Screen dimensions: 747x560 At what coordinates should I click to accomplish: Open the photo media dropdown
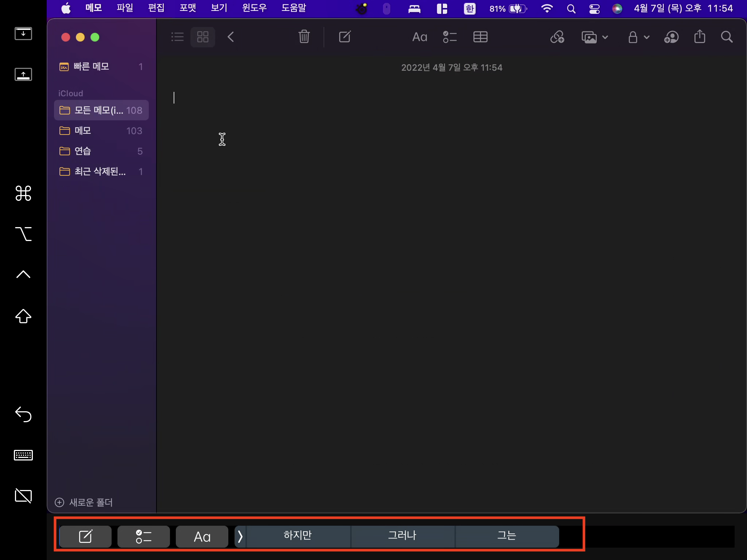(595, 37)
